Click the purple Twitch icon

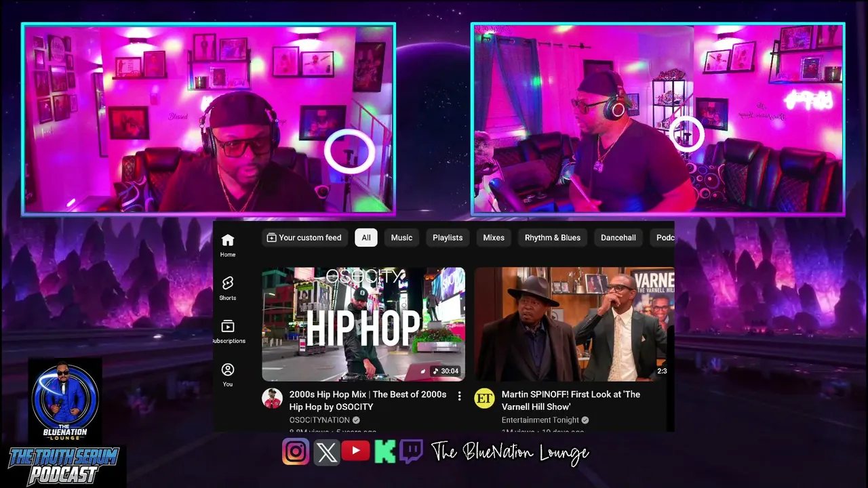(x=411, y=451)
